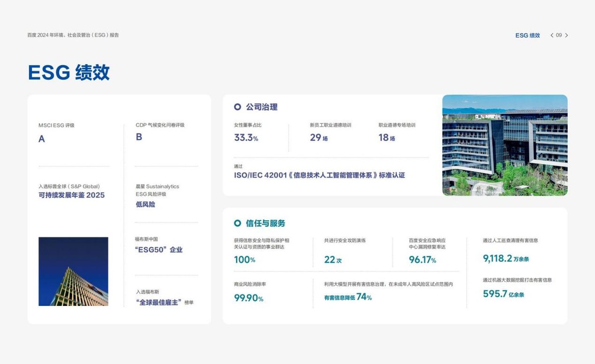Click 利用大模型开展有害信息治理 description

pos(389,284)
